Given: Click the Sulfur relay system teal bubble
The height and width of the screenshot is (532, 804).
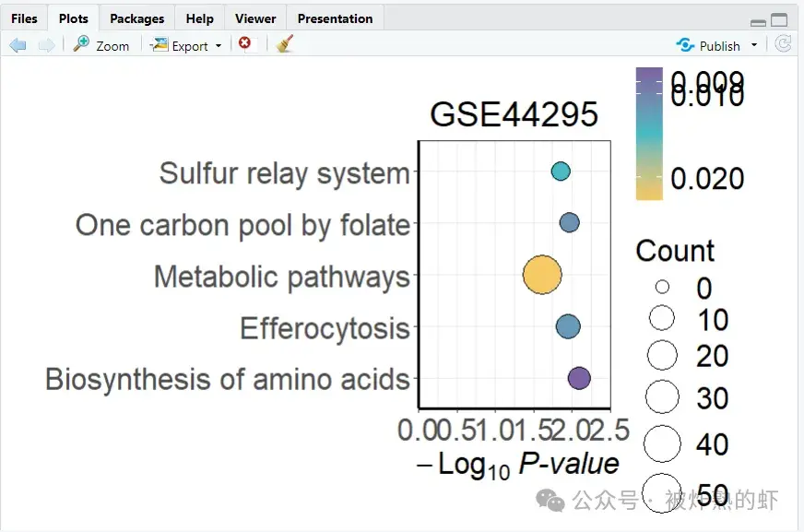Looking at the screenshot, I should [x=561, y=171].
